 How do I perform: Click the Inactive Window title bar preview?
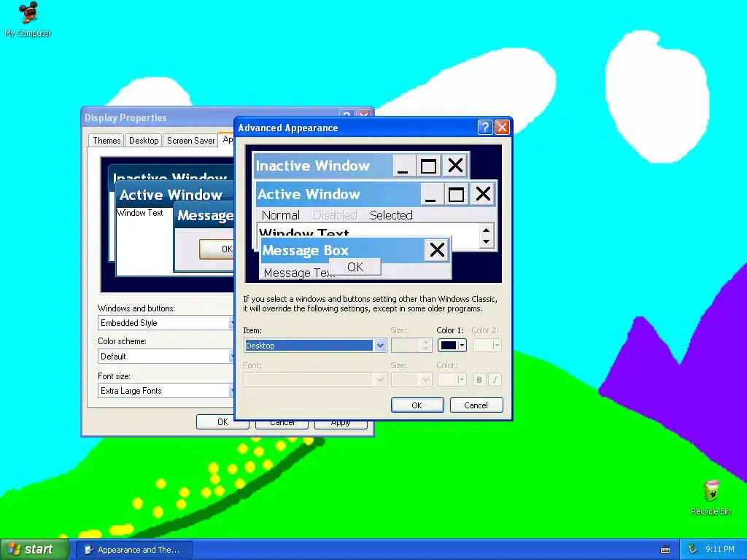point(323,166)
